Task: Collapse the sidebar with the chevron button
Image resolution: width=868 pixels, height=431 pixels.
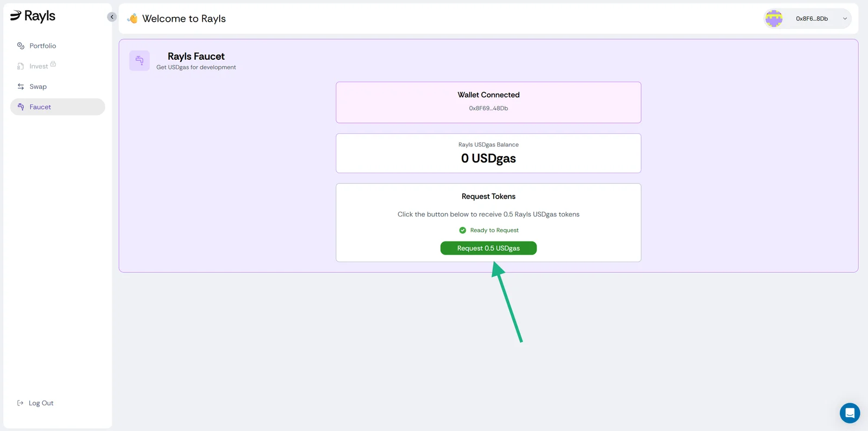Action: (112, 17)
